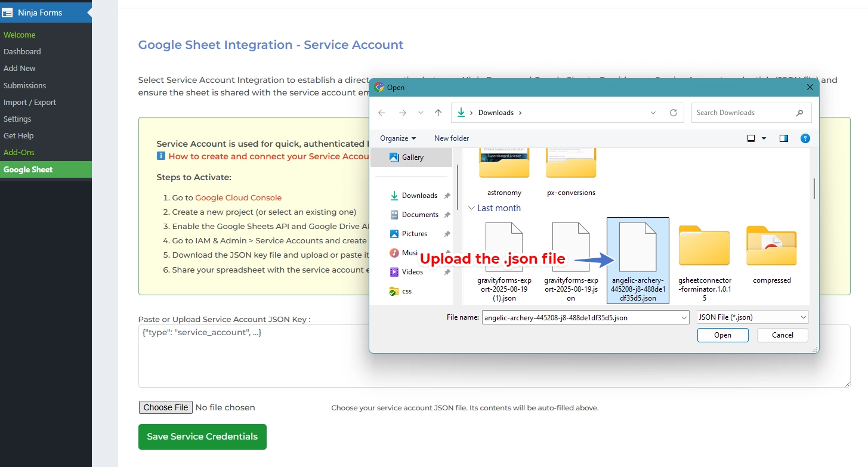Open the JSON File type dropdown
The height and width of the screenshot is (467, 868).
click(x=752, y=317)
